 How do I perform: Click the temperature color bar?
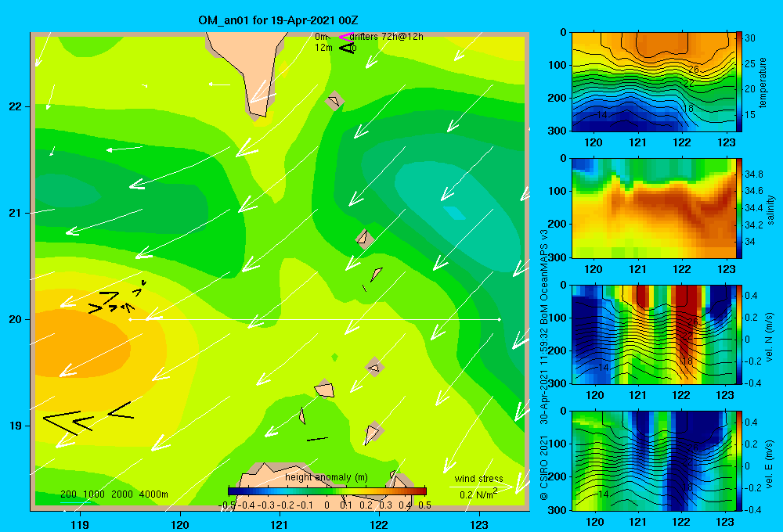pyautogui.click(x=739, y=81)
